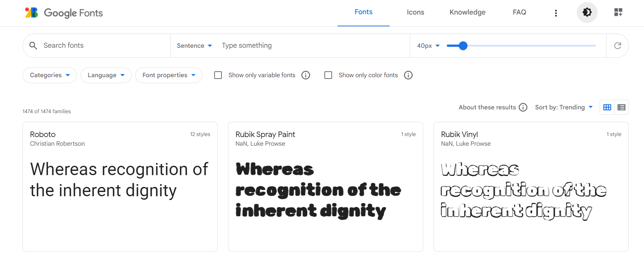This screenshot has height=262, width=644.
Task: Adjust the font size slider handle
Action: coord(463,46)
